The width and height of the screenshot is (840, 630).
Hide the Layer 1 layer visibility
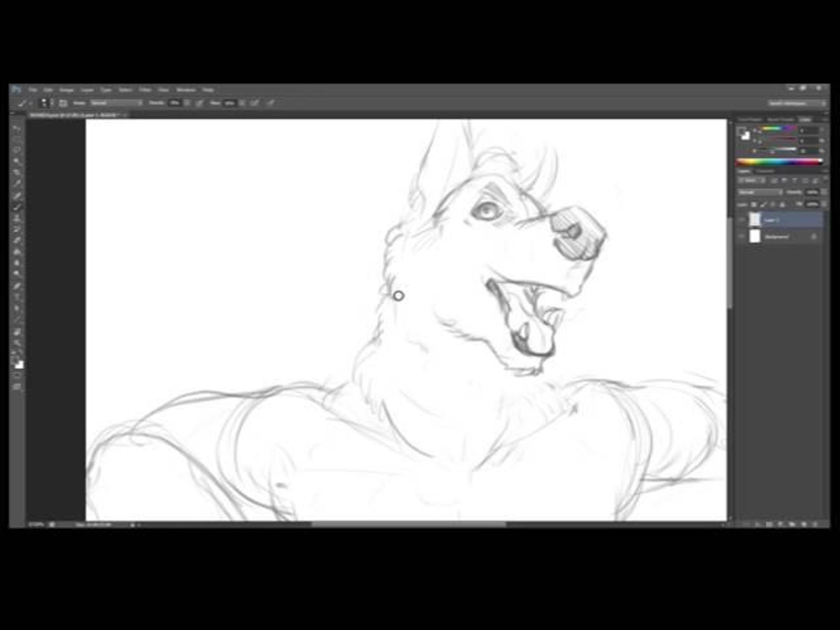[741, 220]
